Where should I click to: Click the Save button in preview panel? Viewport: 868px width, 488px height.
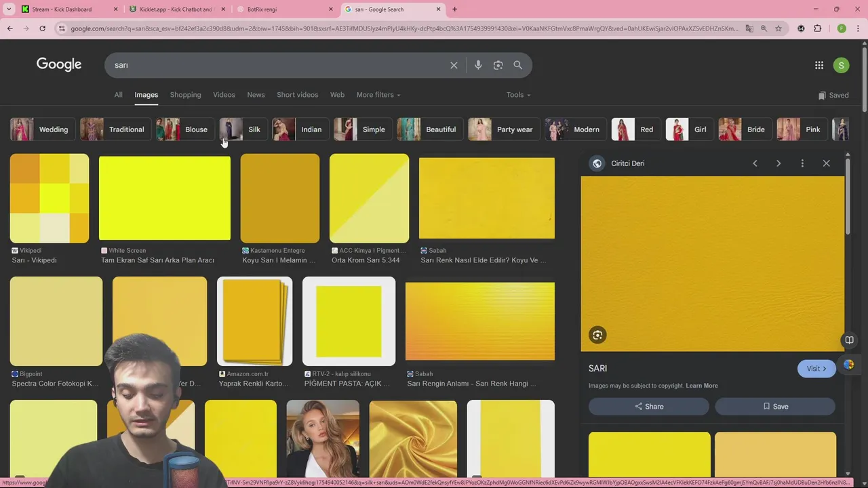775,407
